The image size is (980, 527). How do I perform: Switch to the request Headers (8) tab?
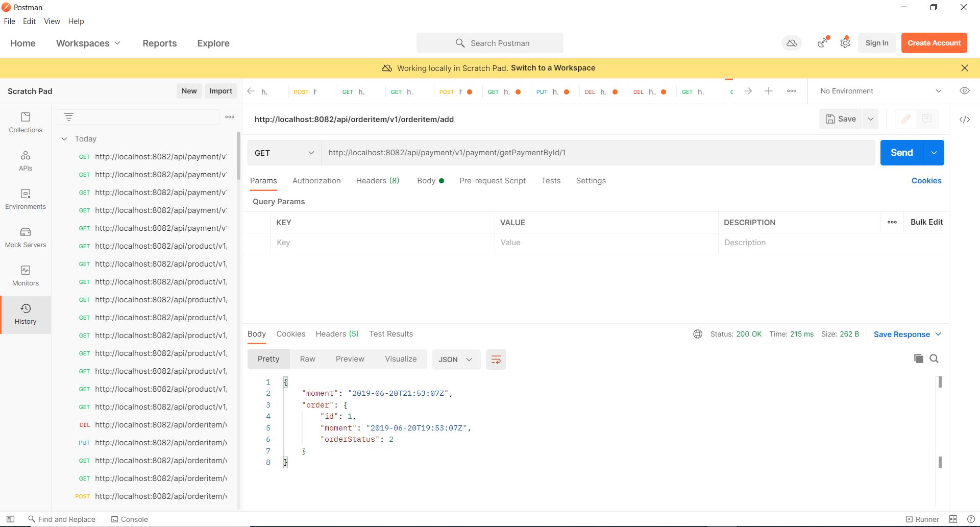point(378,181)
